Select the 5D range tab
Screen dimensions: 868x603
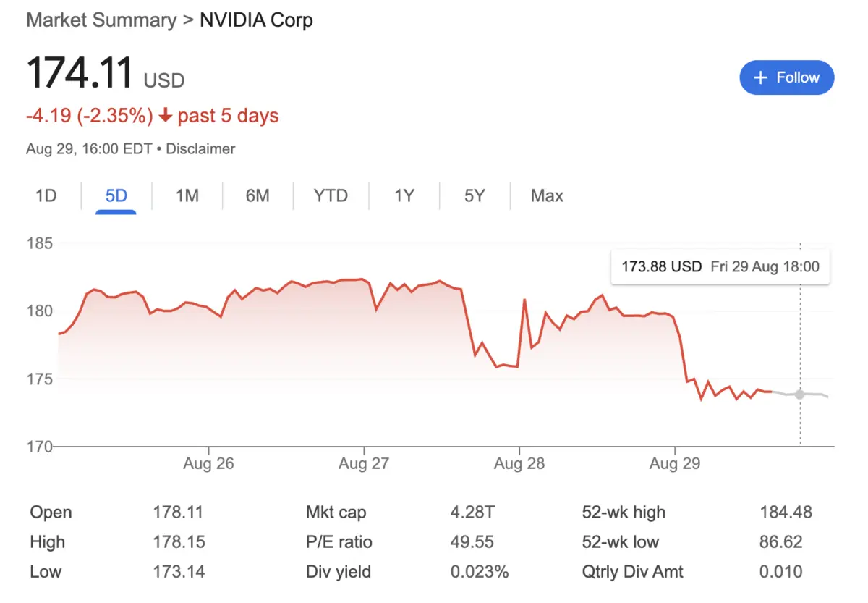tap(116, 195)
